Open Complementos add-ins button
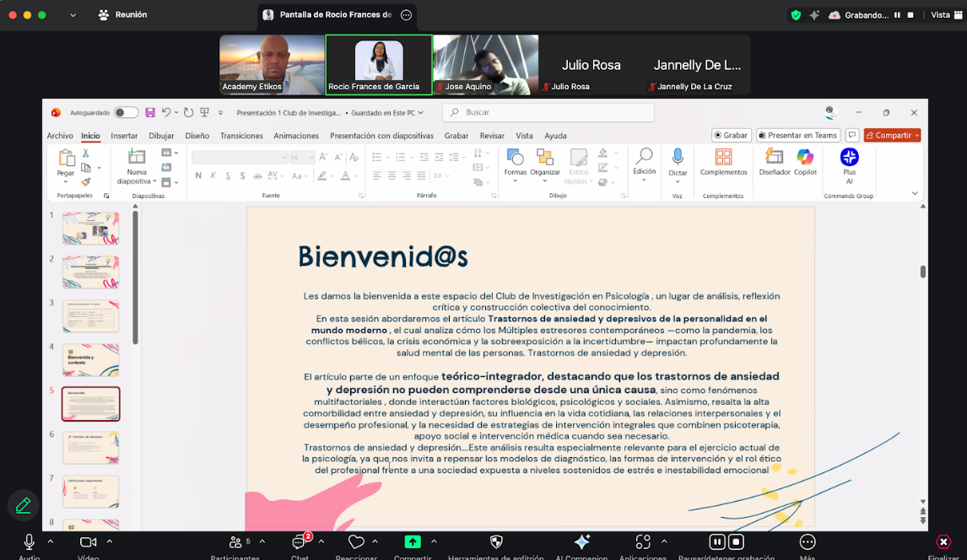 723,160
